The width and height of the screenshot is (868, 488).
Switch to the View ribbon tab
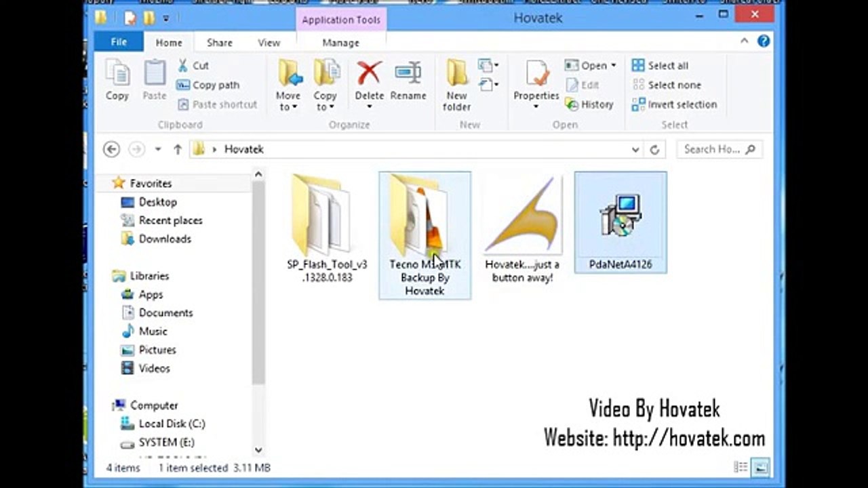(269, 43)
